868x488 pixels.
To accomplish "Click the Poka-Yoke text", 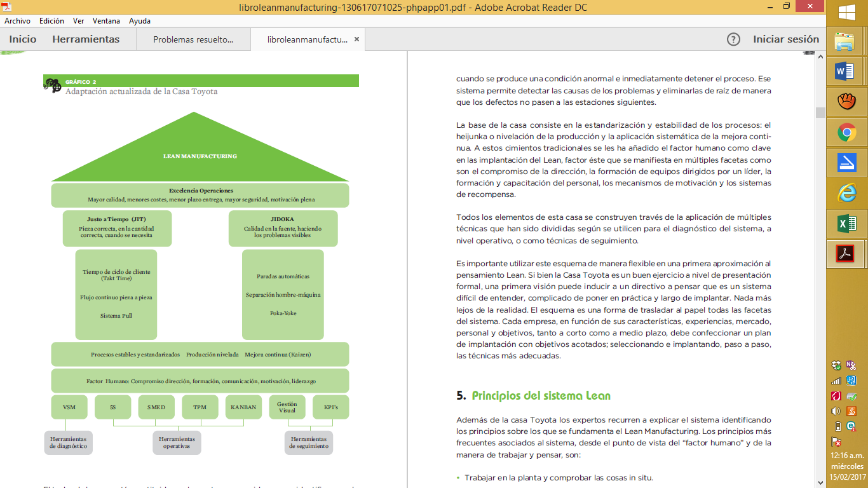I will pos(283,313).
